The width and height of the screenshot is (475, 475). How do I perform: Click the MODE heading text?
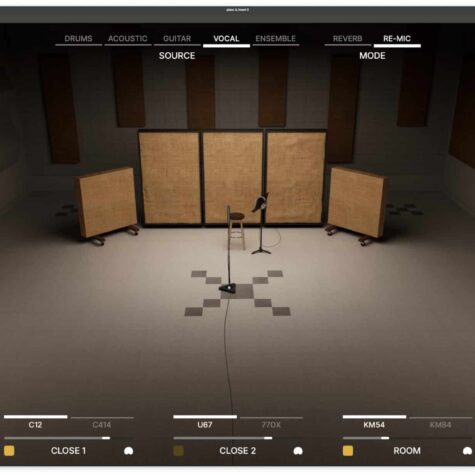[372, 56]
